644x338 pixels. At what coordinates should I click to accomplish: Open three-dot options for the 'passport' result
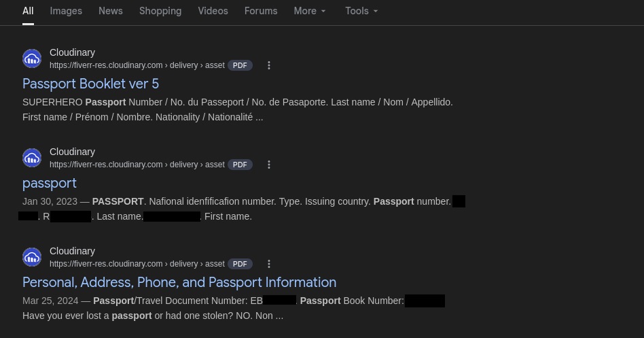(x=269, y=165)
